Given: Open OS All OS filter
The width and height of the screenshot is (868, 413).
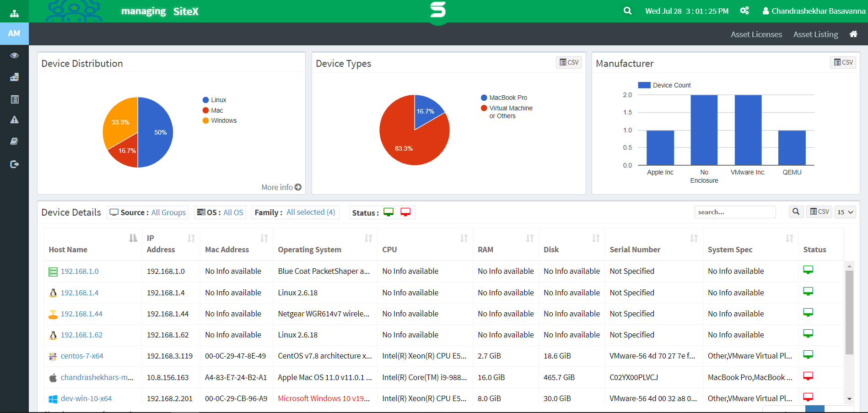Looking at the screenshot, I should point(220,212).
